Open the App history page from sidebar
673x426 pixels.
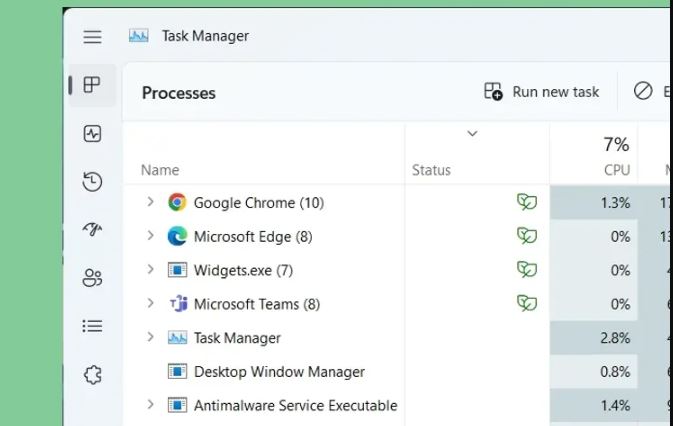(92, 181)
